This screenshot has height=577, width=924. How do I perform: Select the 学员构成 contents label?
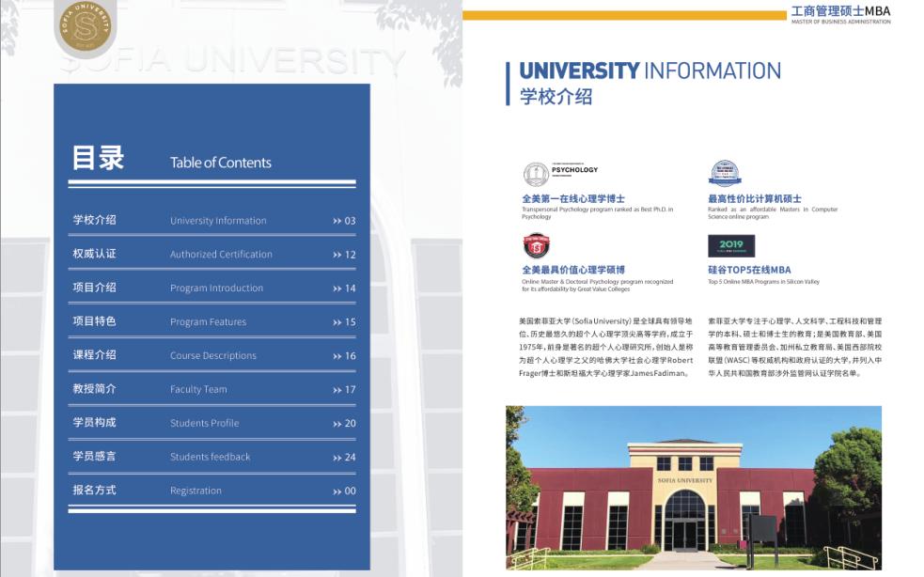[94, 422]
